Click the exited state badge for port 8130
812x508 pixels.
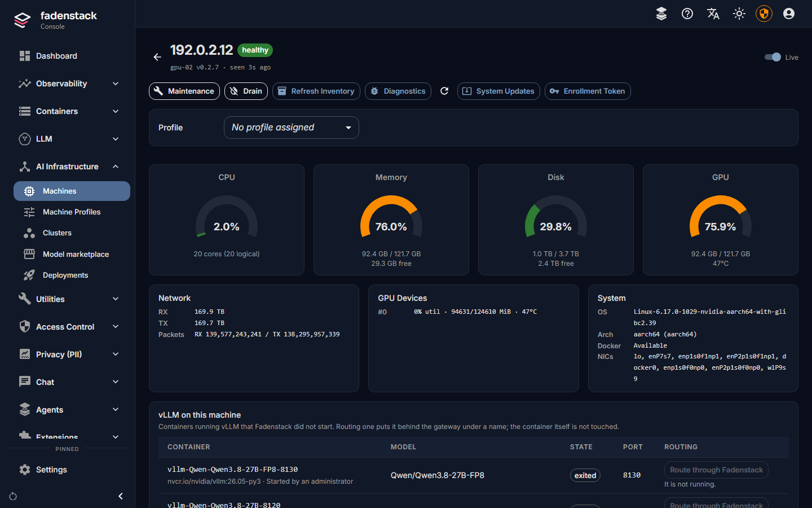585,475
